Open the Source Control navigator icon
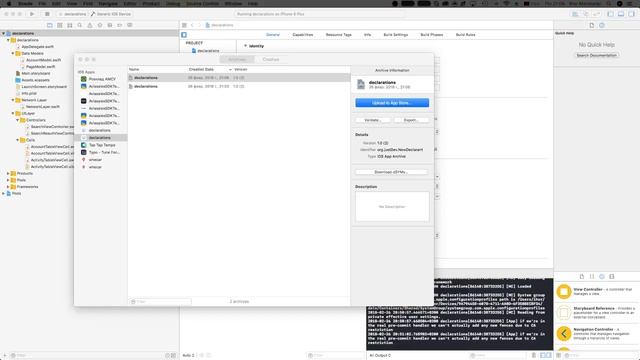 [x=60, y=25]
